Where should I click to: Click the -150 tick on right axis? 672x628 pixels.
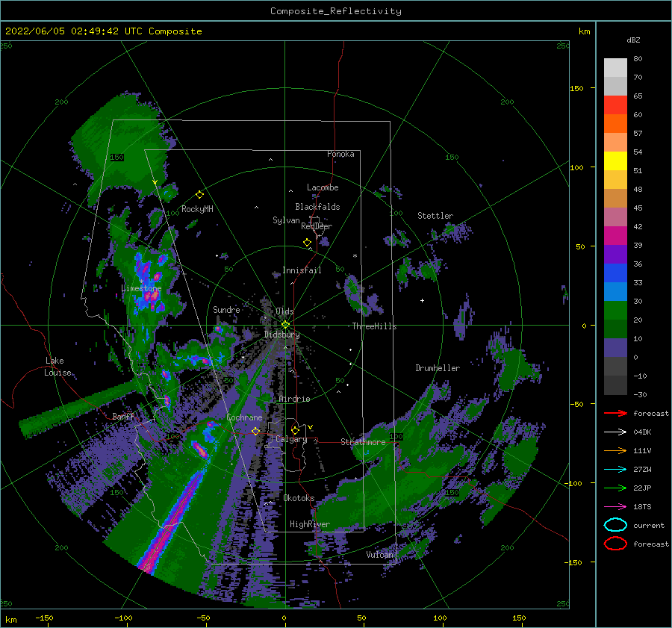(x=574, y=562)
